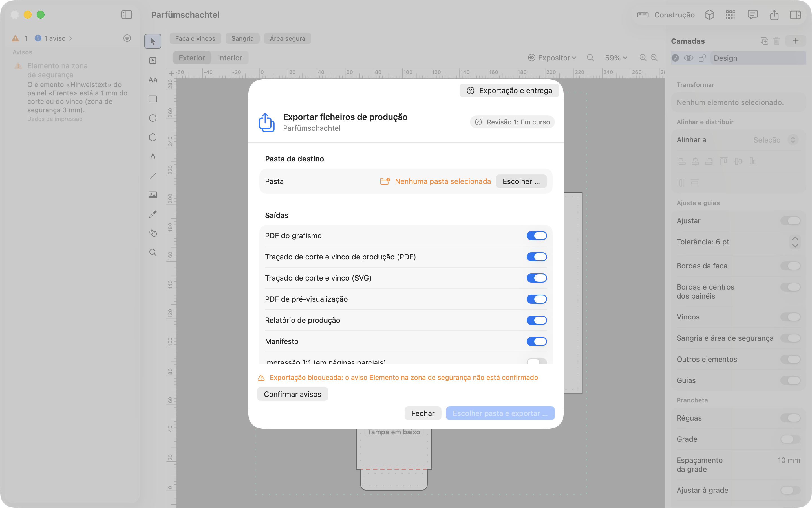Select the rectangle shape tool
This screenshot has width=812, height=508.
[x=153, y=99]
